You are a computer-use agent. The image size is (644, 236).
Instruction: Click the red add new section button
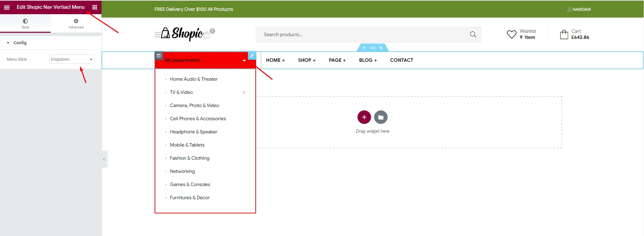coord(364,117)
